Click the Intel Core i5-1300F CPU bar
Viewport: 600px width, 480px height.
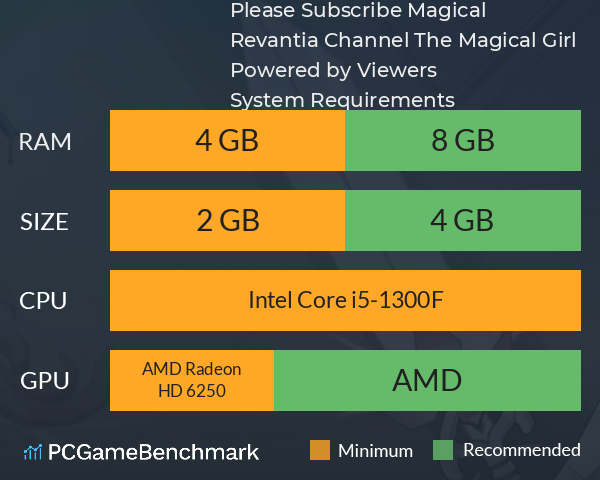tap(346, 300)
